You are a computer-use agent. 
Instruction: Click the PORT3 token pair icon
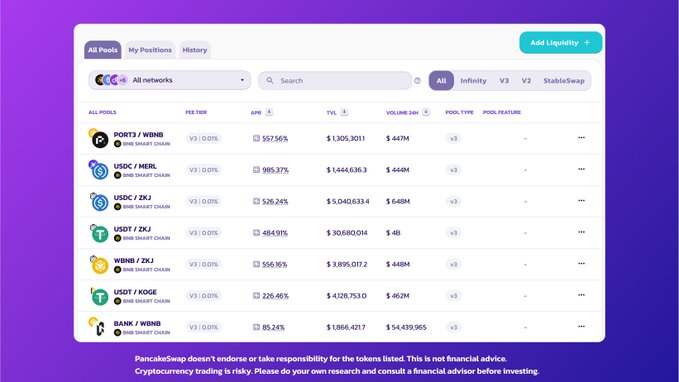(99, 139)
